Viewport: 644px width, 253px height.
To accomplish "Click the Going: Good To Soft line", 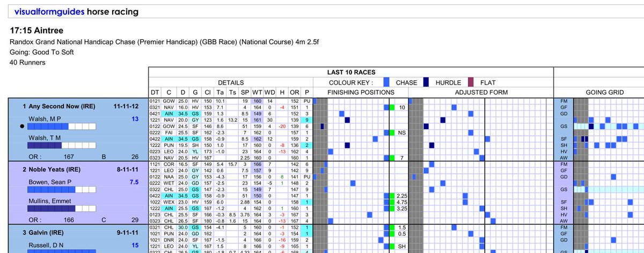I will pos(42,53).
